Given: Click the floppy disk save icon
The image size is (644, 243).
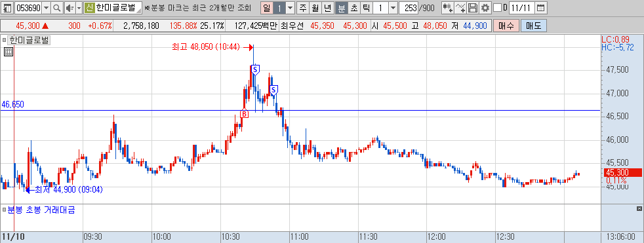Looking at the screenshot, I should pos(473,8).
